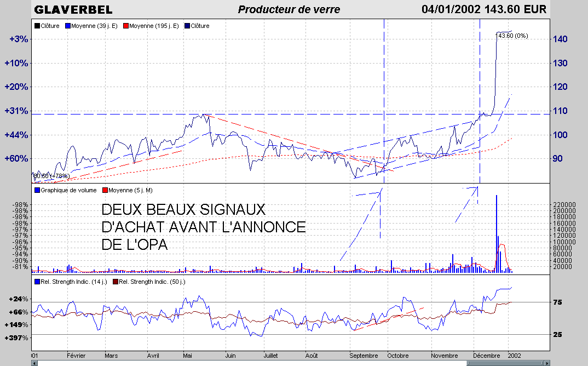Click the +31% axis label

pos(16,111)
